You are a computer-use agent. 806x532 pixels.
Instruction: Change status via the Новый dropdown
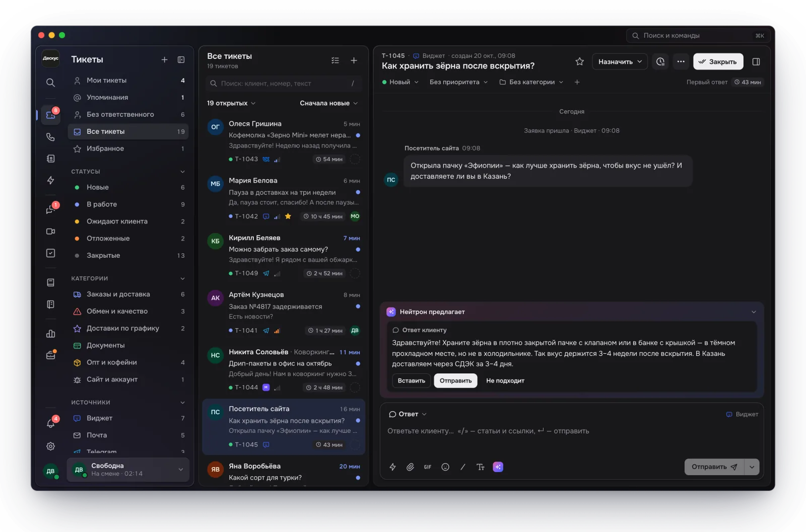coord(400,82)
